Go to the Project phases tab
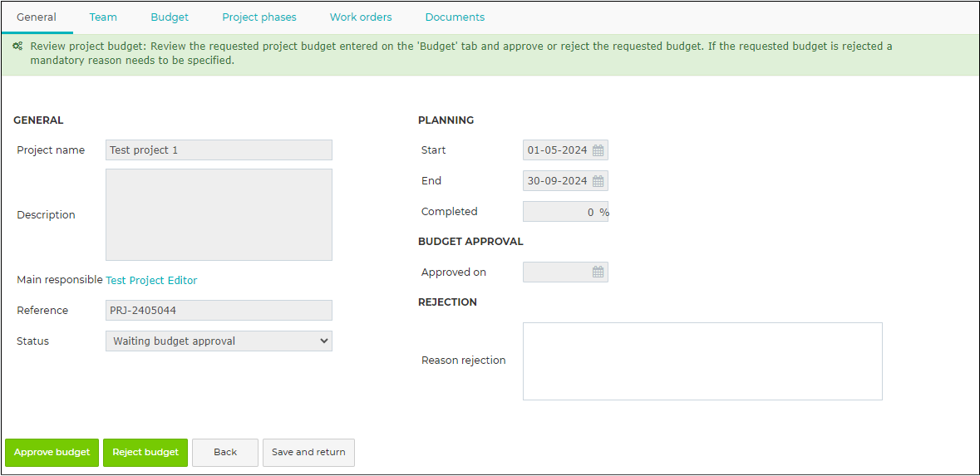The width and height of the screenshot is (980, 476). 259,17
